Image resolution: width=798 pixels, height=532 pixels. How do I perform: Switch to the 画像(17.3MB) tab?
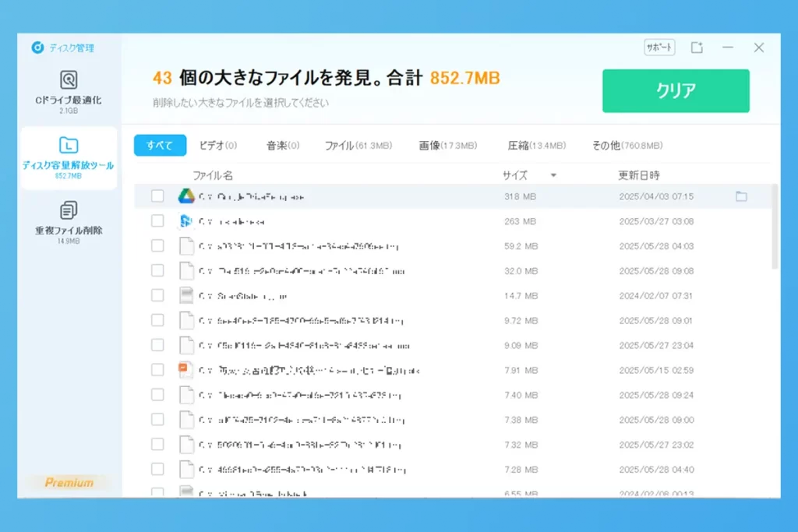(x=448, y=146)
